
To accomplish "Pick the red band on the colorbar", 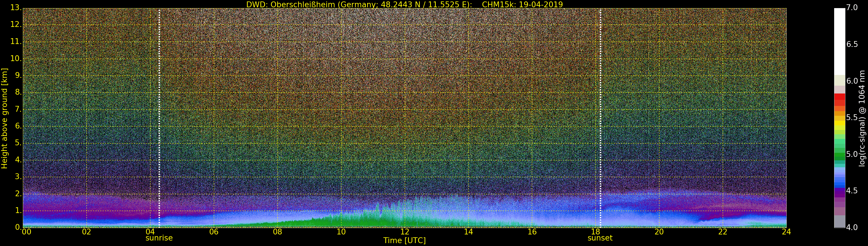I will click(839, 100).
